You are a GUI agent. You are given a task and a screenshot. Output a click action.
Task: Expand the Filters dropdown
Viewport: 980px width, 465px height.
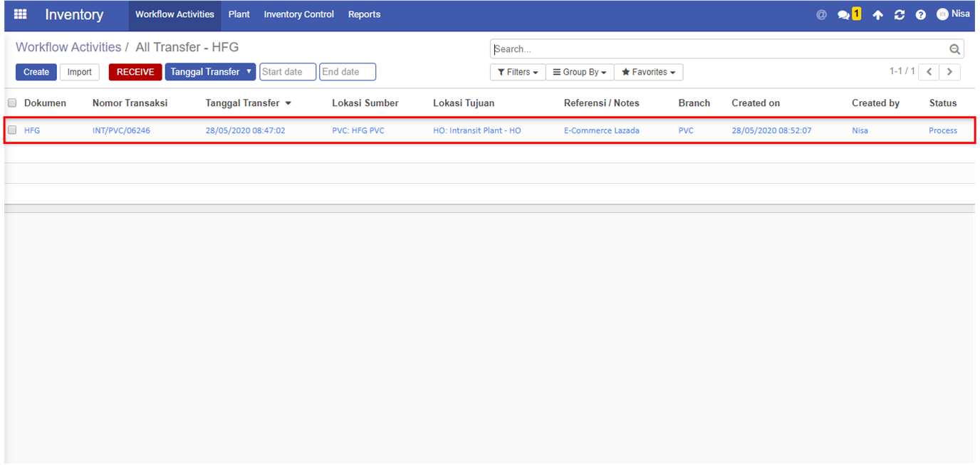[x=518, y=72]
